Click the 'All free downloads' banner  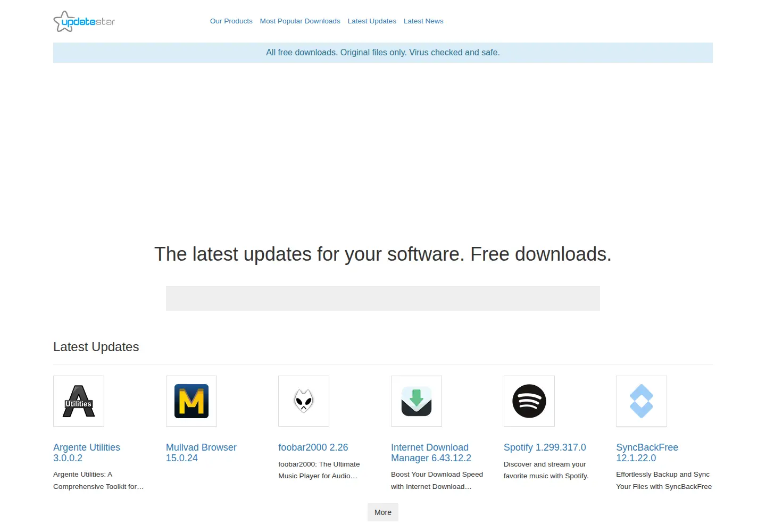[x=383, y=53]
